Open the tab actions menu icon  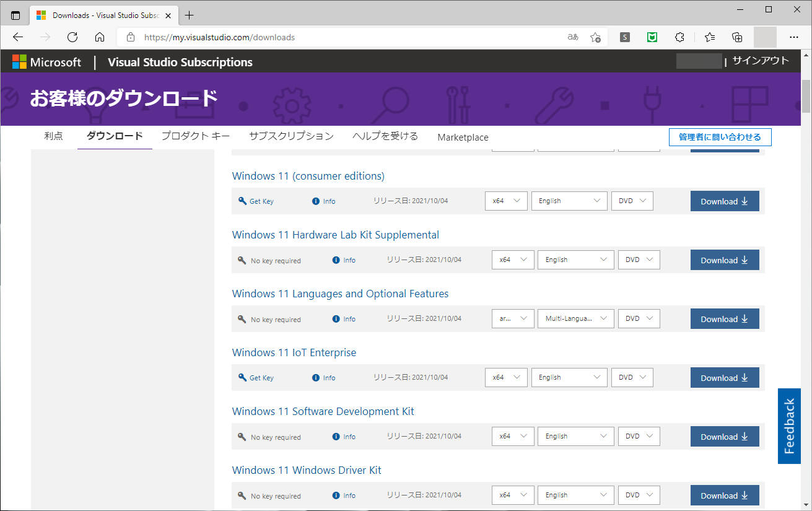point(15,15)
